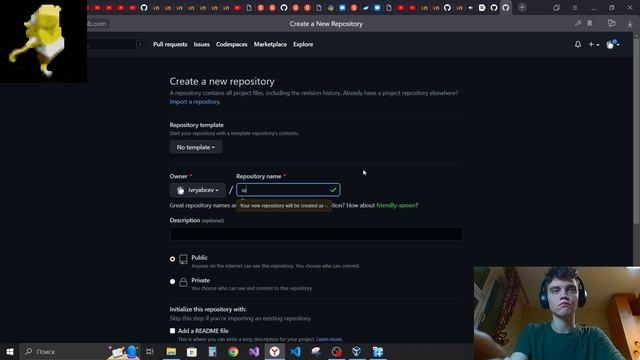This screenshot has width=640, height=360.
Task: Open the plus create-new dropdown in header
Action: [x=593, y=44]
